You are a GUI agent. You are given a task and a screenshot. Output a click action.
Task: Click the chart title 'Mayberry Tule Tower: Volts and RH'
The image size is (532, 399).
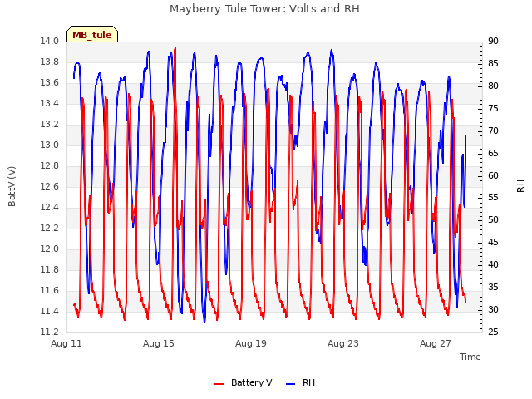[264, 9]
